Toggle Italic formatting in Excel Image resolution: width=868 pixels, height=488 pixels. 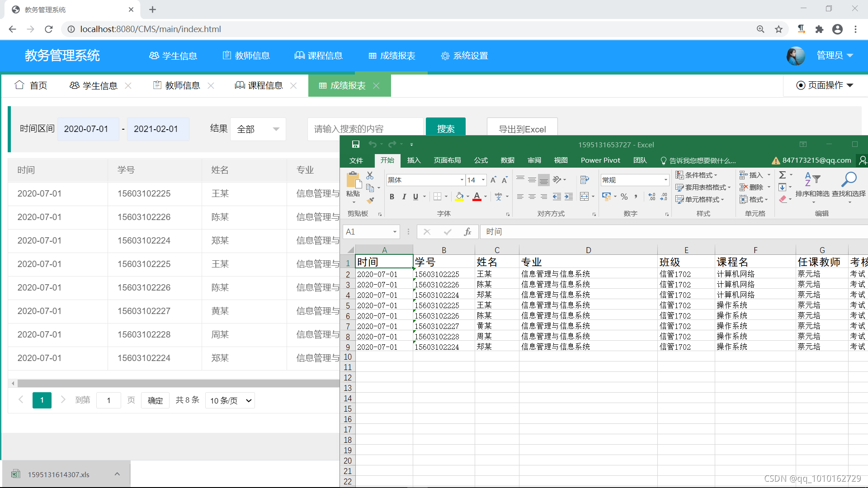[404, 197]
